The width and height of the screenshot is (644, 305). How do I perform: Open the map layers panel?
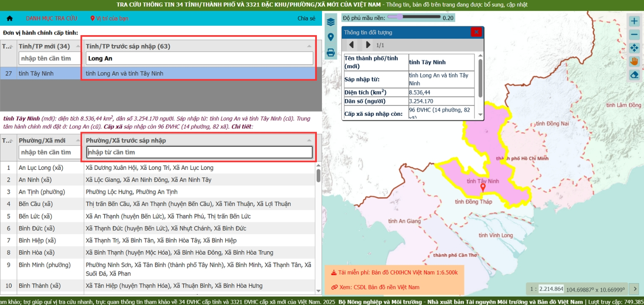pyautogui.click(x=331, y=22)
